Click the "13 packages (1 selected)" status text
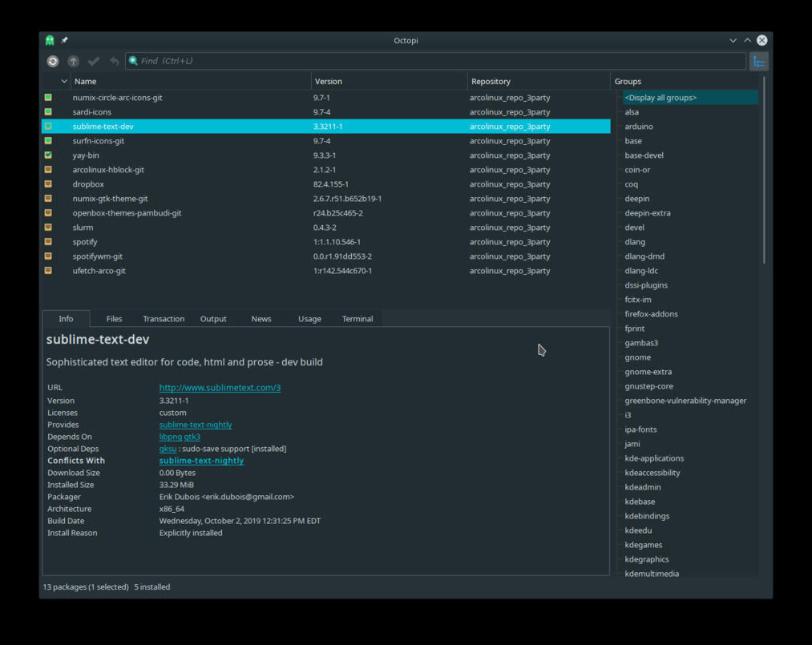Image resolution: width=812 pixels, height=645 pixels. tap(86, 587)
